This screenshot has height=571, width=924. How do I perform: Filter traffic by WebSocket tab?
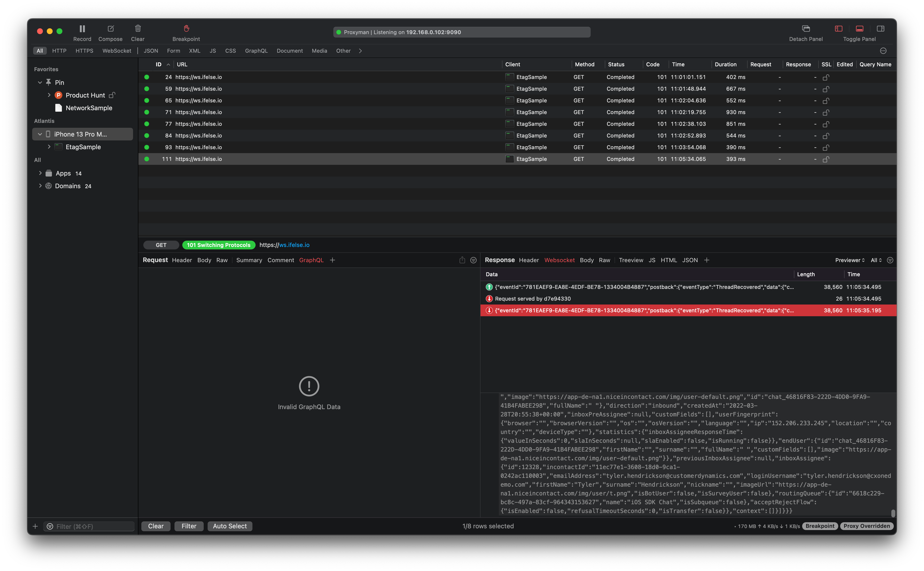coord(117,51)
